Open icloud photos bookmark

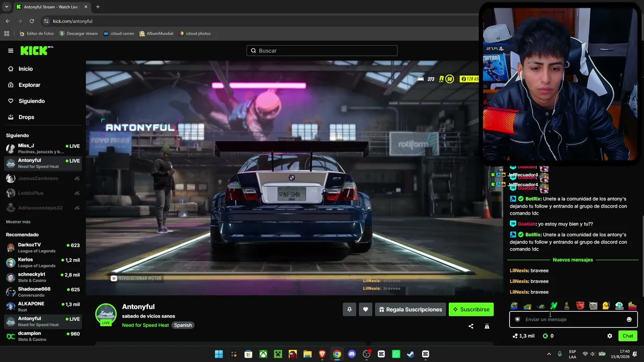195,34
